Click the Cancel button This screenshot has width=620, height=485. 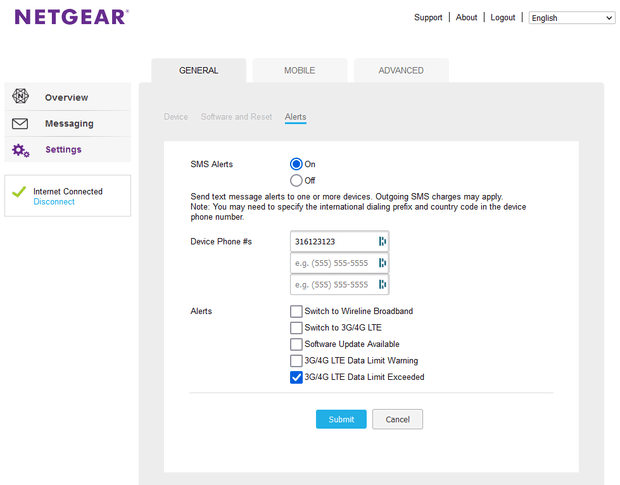click(397, 419)
